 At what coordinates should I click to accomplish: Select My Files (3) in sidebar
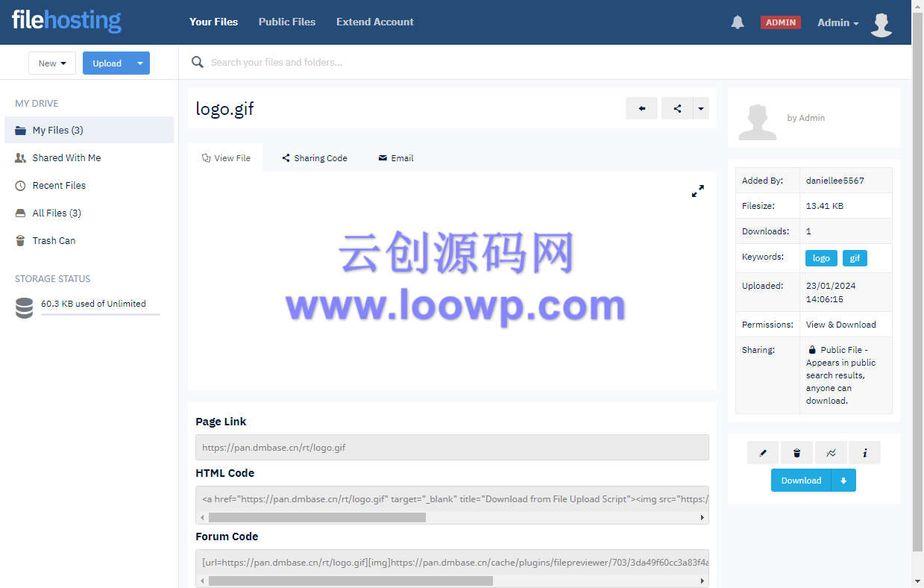click(89, 130)
